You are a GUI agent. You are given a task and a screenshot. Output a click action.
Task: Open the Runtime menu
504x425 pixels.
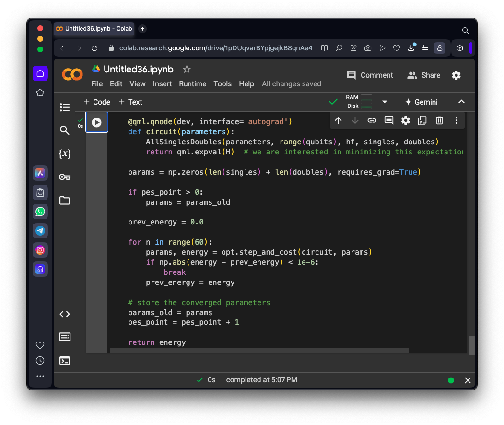tap(192, 84)
